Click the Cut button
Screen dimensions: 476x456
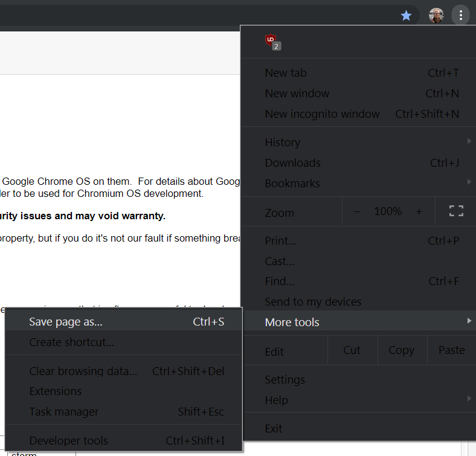352,350
